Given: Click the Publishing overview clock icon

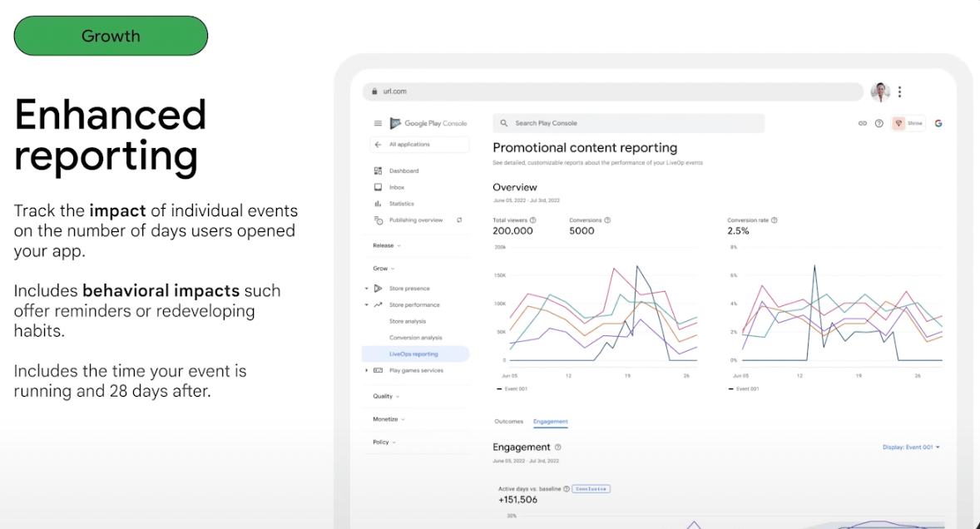Looking at the screenshot, I should point(379,220).
